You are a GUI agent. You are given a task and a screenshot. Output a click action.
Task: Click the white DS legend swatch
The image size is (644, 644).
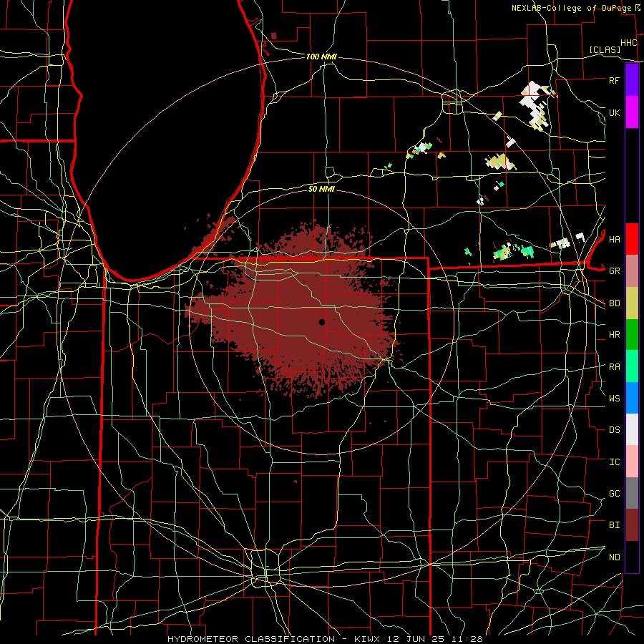tap(632, 429)
